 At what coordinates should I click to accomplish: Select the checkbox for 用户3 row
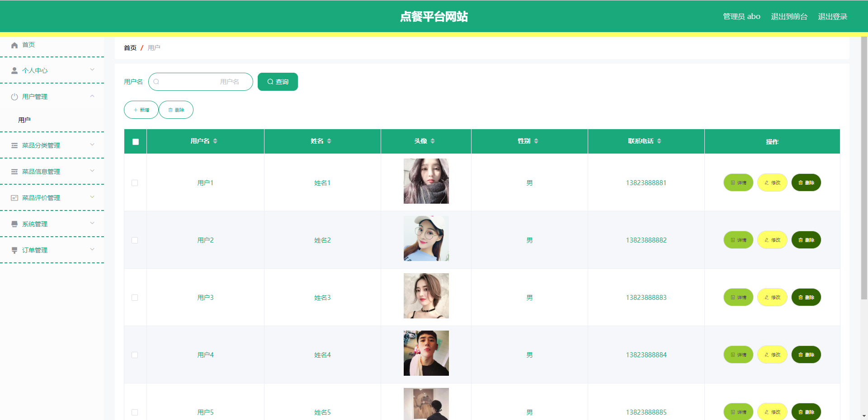pos(135,298)
